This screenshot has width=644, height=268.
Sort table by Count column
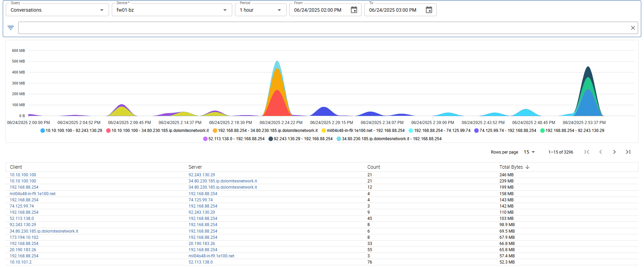374,167
